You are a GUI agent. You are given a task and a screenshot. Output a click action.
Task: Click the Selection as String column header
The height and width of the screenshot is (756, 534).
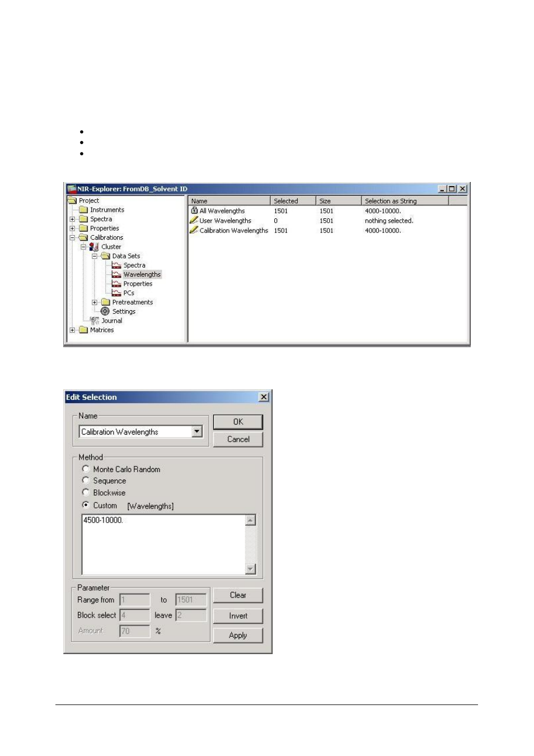405,201
